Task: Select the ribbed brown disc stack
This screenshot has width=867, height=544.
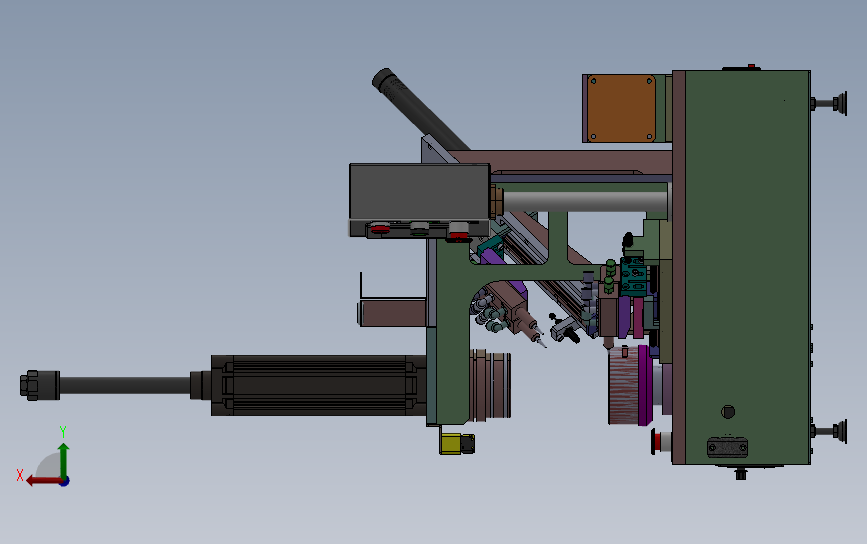Action: (x=490, y=385)
